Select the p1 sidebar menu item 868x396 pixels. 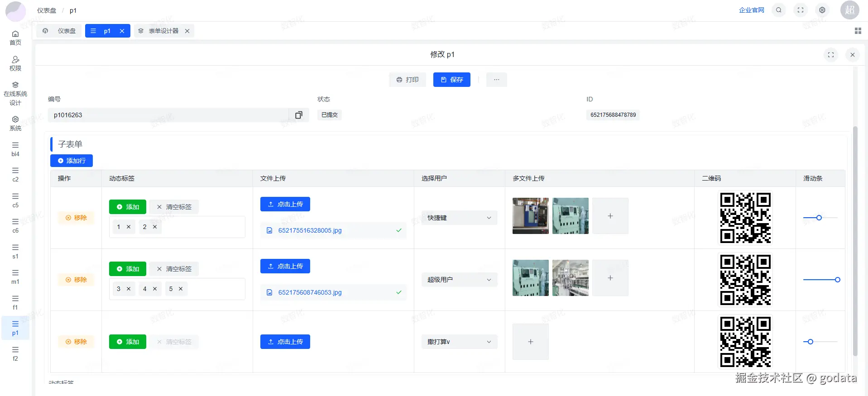[x=15, y=328]
